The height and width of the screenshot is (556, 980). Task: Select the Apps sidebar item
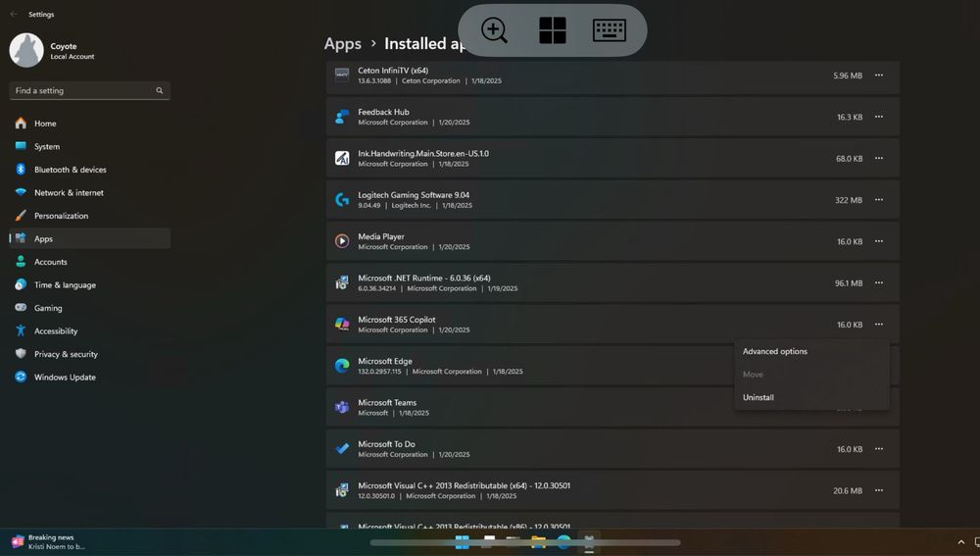pos(89,238)
